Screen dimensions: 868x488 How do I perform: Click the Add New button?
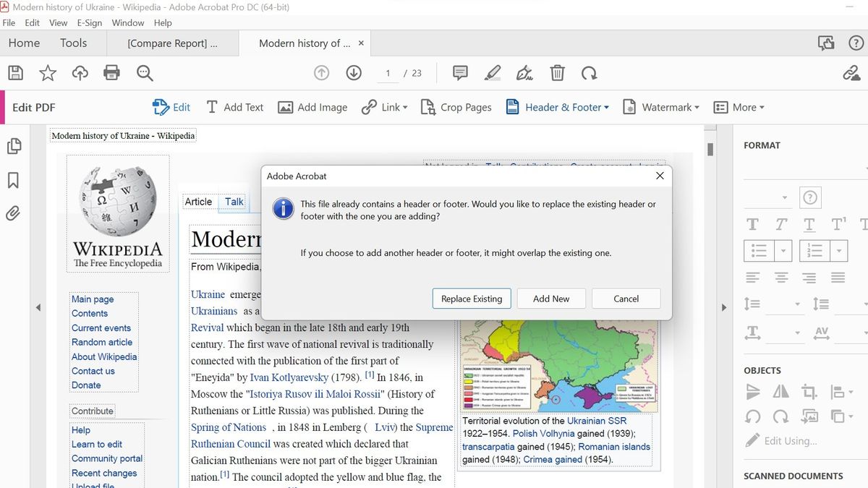(x=551, y=298)
